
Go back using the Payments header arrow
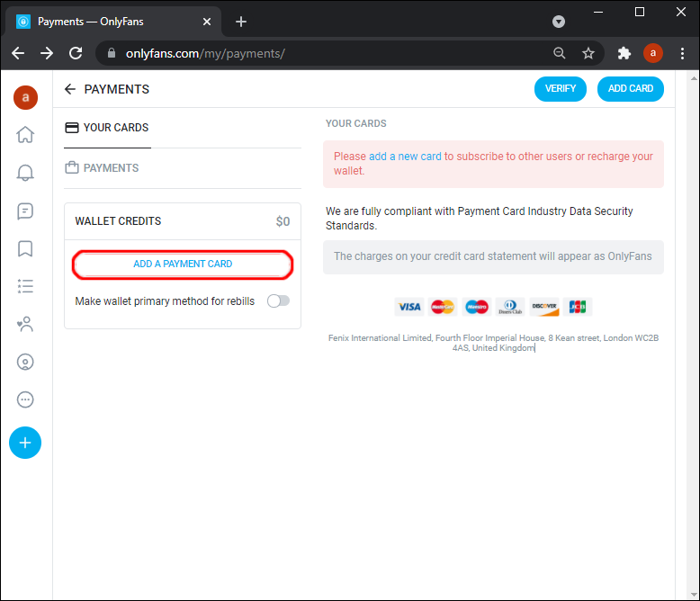(x=70, y=89)
